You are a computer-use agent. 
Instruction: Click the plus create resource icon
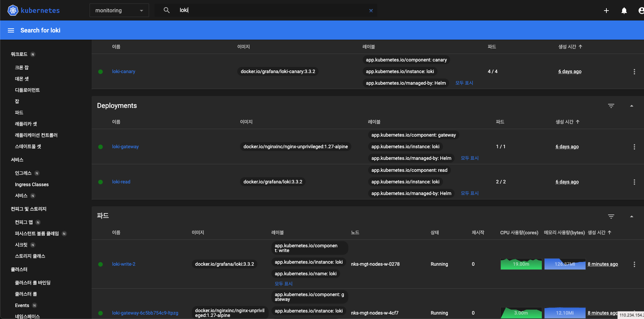[x=606, y=11]
